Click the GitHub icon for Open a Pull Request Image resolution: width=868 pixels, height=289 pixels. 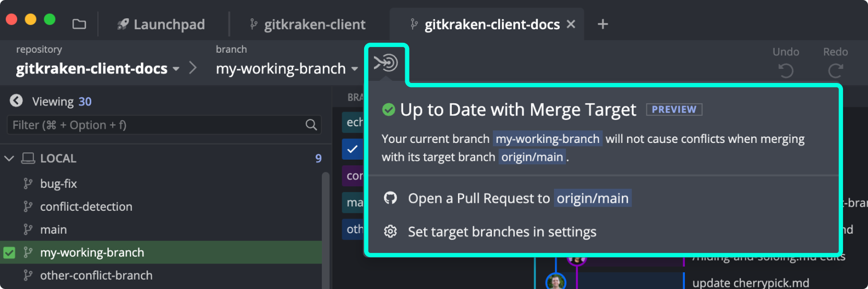click(x=390, y=198)
